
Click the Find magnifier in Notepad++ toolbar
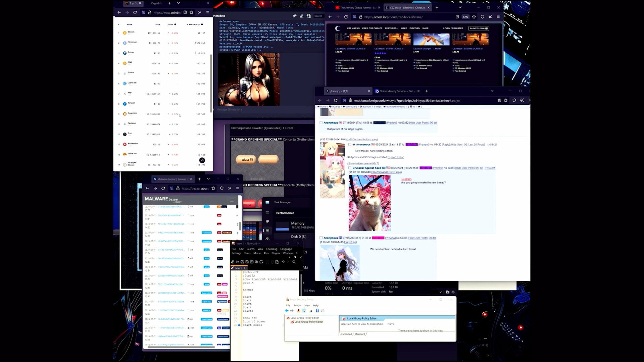pyautogui.click(x=294, y=262)
